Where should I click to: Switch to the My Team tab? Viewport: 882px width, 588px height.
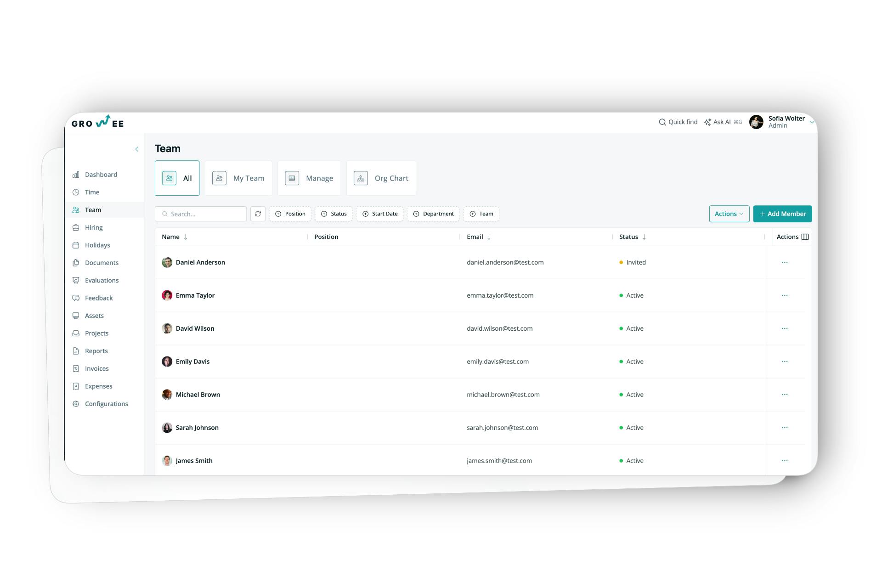tap(238, 178)
